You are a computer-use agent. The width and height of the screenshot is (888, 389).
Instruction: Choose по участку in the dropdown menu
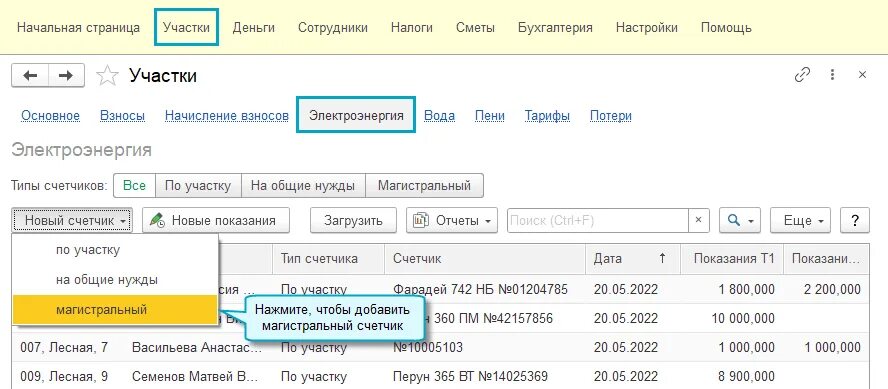(115, 250)
